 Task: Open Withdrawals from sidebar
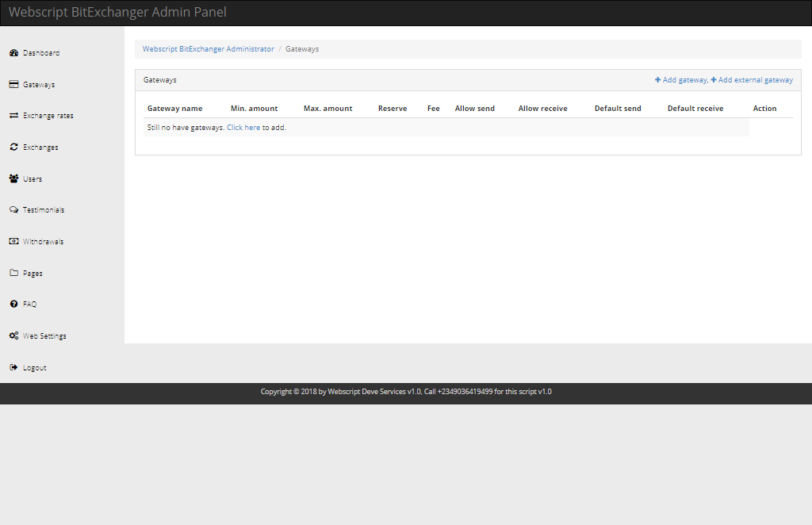tap(43, 241)
